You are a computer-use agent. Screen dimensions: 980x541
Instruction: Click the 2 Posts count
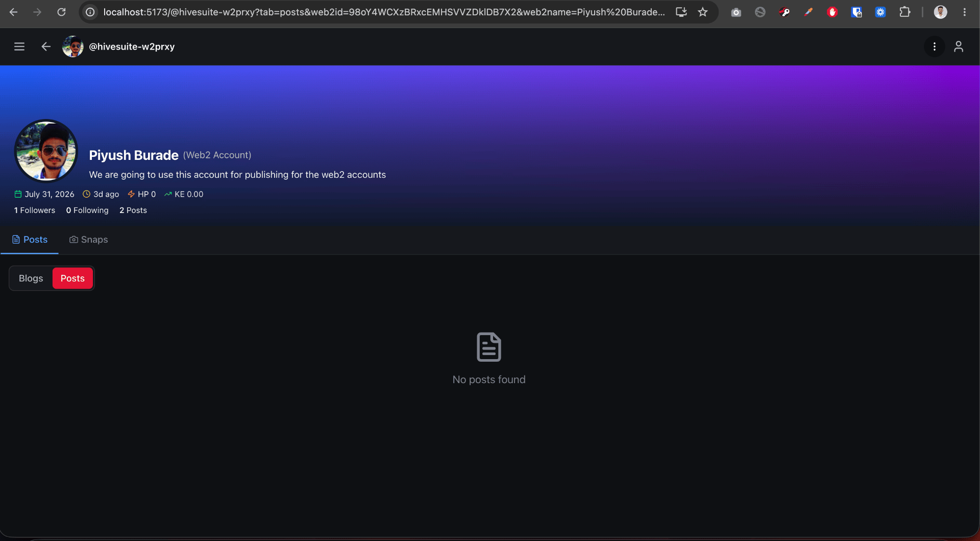coord(133,210)
